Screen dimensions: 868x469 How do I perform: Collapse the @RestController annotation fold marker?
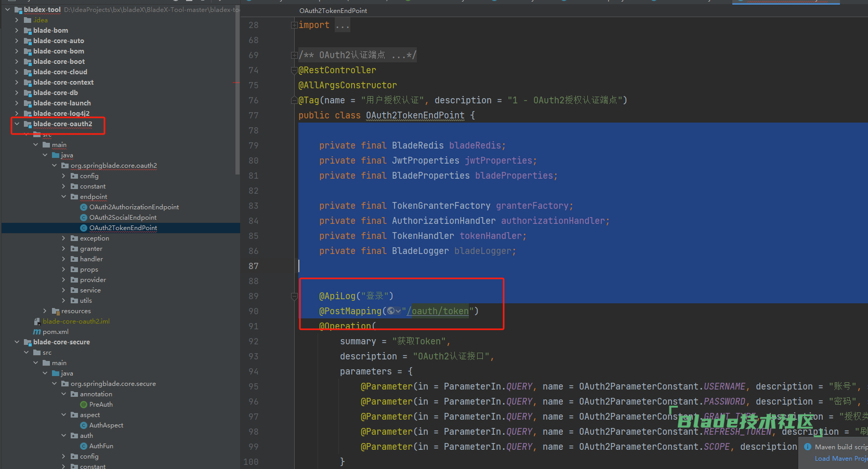pyautogui.click(x=294, y=70)
